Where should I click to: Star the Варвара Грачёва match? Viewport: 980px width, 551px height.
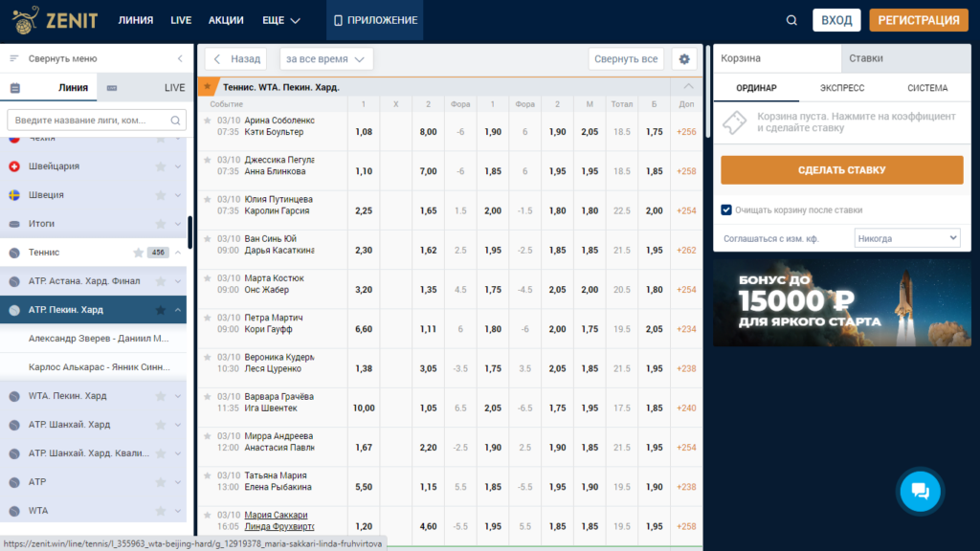[x=208, y=397]
